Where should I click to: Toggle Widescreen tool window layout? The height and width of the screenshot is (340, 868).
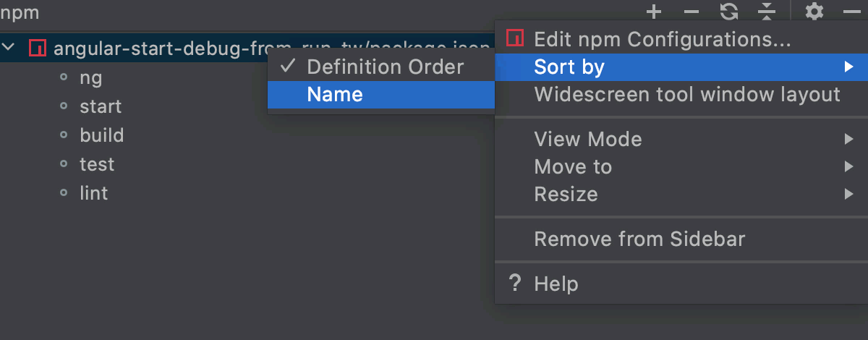[681, 95]
